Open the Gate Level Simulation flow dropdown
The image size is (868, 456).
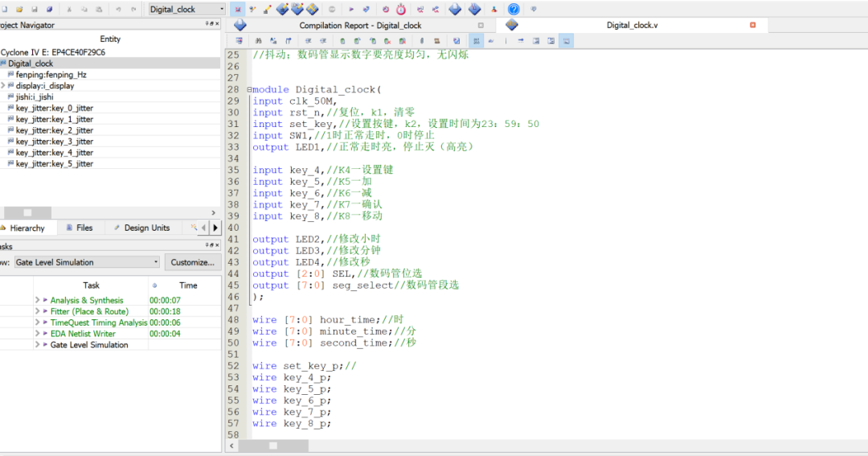click(x=155, y=262)
